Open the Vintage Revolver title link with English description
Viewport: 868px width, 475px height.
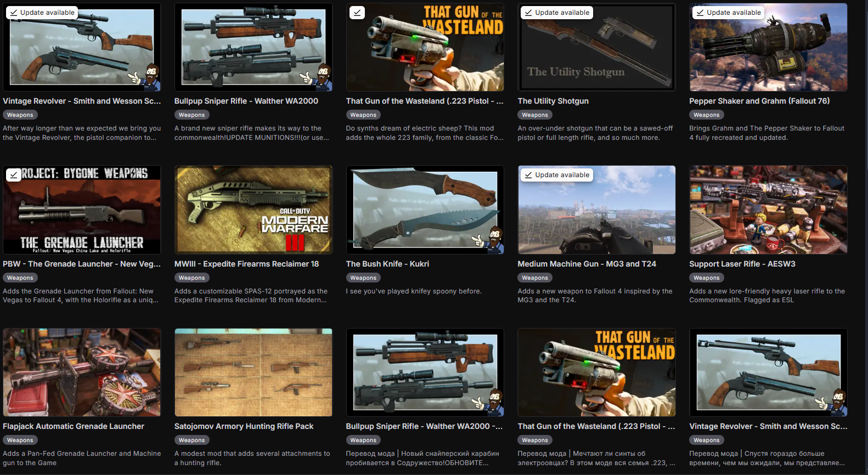point(82,101)
